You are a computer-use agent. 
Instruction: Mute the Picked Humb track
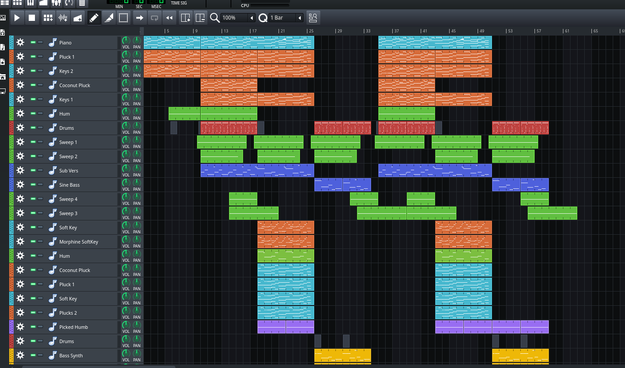coord(33,327)
